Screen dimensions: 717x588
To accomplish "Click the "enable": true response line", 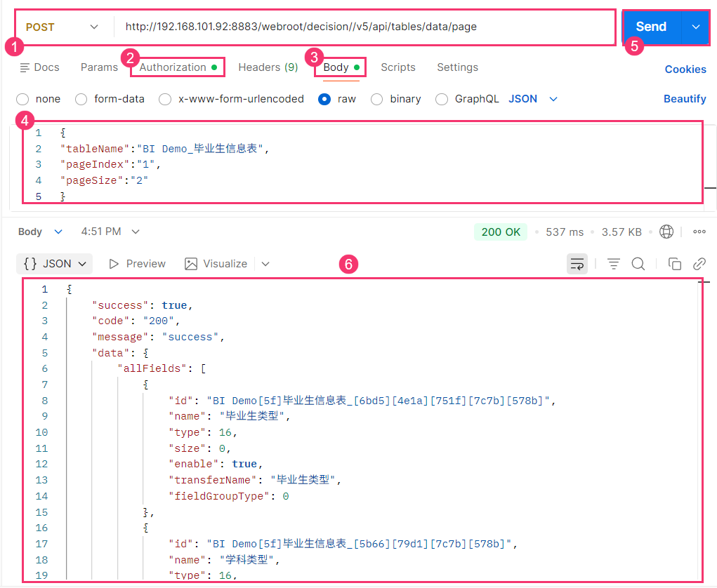I will click(216, 465).
